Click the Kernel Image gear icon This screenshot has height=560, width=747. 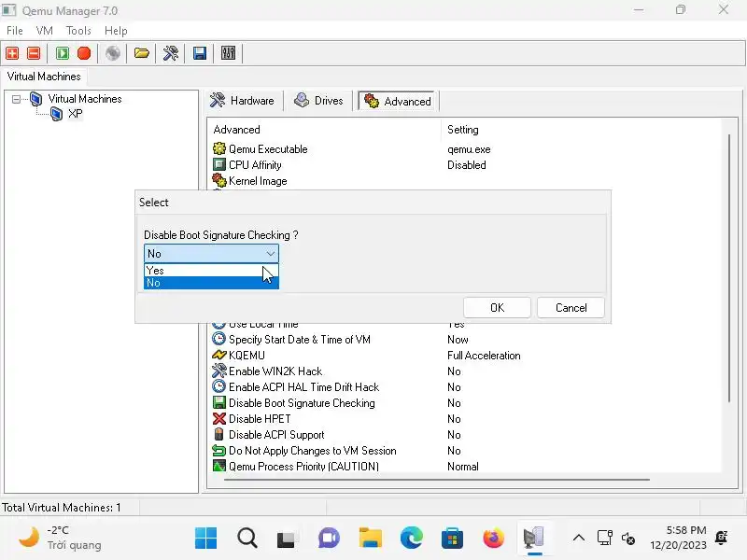219,180
